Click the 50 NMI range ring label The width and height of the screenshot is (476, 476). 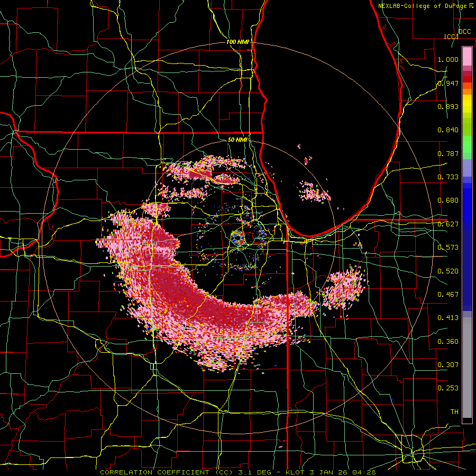point(237,140)
